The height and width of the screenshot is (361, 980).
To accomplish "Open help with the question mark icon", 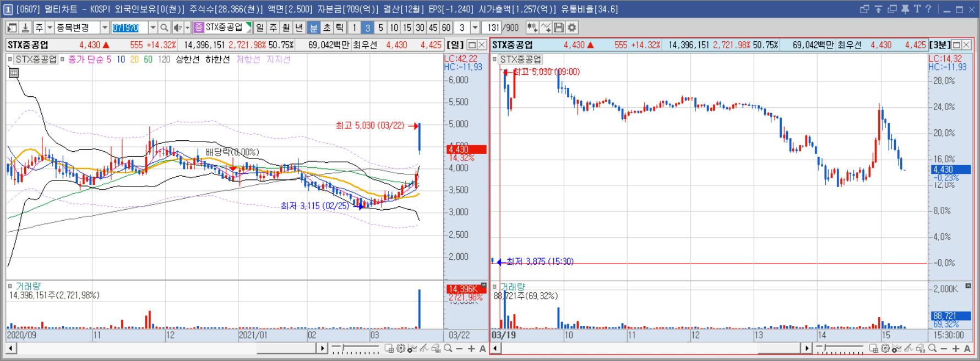I will [928, 9].
